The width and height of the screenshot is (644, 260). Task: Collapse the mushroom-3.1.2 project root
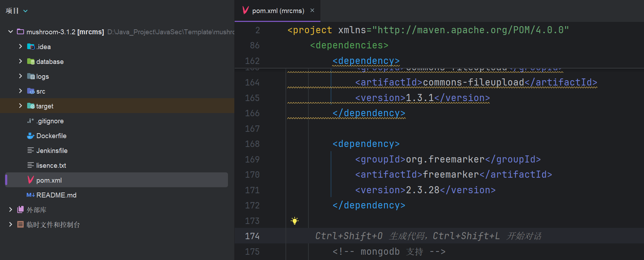11,32
